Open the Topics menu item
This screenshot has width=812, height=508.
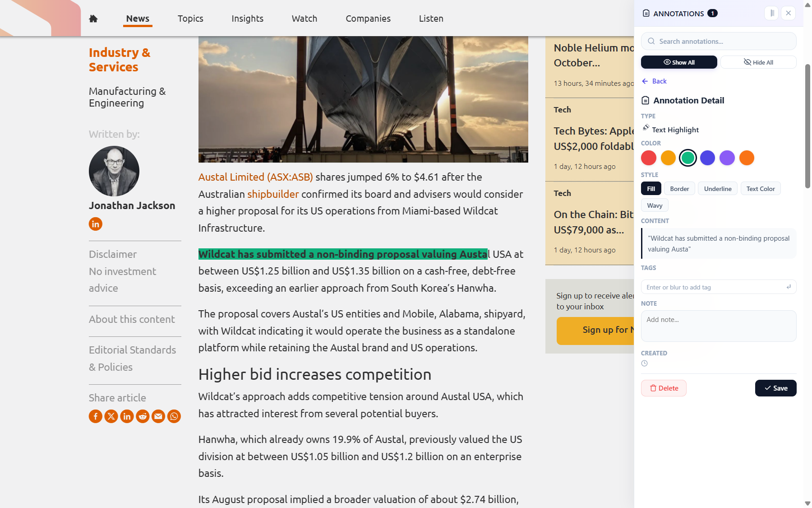(x=190, y=19)
